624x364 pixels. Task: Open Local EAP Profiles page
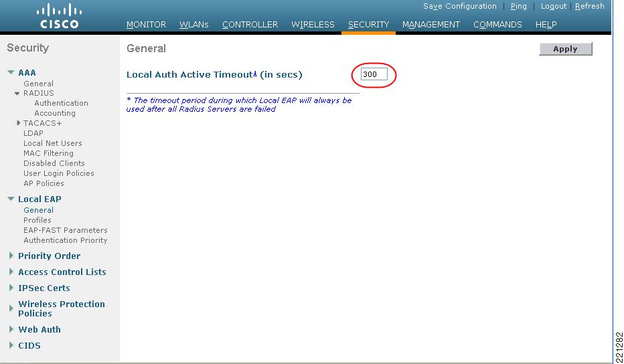(x=37, y=220)
